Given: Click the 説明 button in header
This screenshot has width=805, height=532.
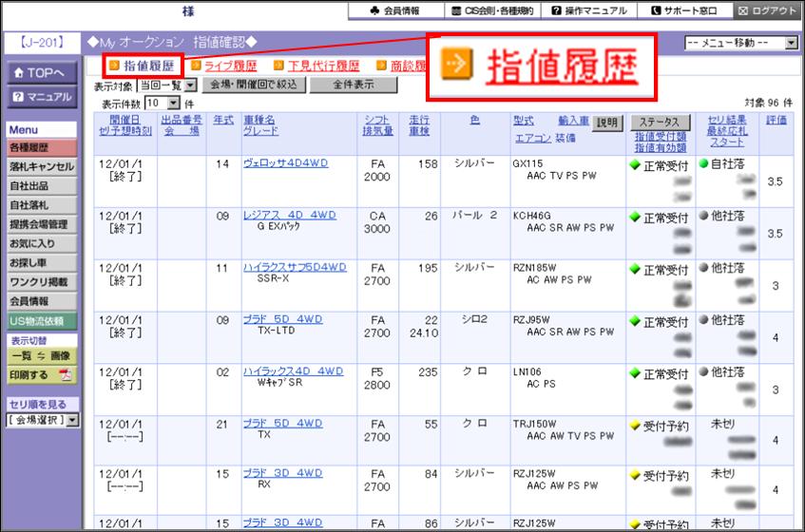Looking at the screenshot, I should point(607,123).
